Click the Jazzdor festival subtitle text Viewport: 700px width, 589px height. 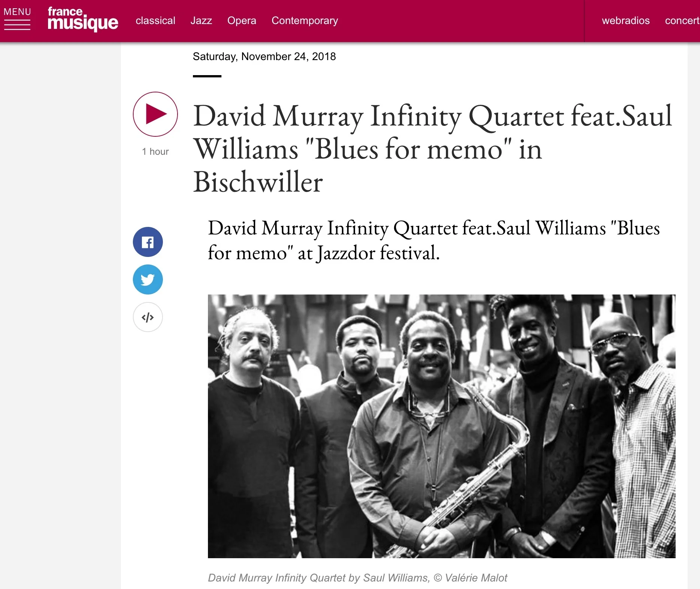[x=434, y=240]
